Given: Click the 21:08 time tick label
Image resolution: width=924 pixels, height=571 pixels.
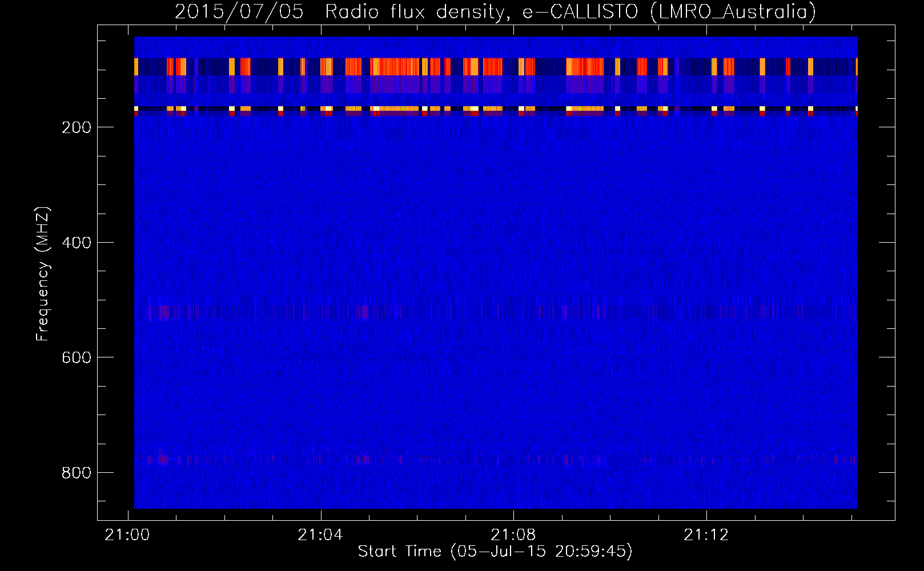Looking at the screenshot, I should 513,535.
